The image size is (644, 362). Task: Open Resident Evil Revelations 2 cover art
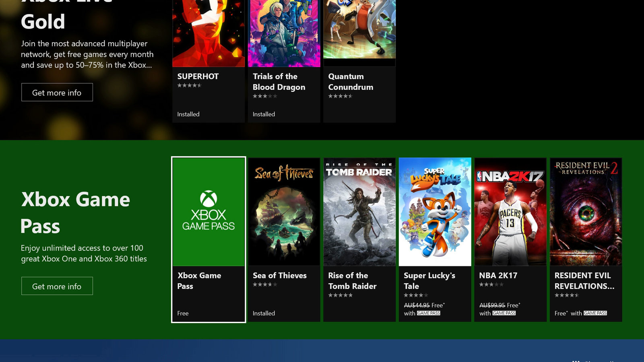(586, 212)
